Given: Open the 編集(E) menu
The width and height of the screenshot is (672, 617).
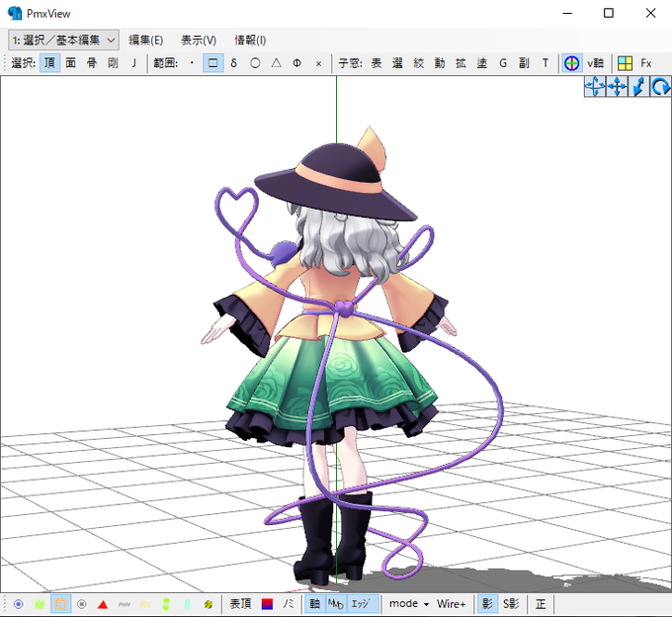Looking at the screenshot, I should (145, 41).
